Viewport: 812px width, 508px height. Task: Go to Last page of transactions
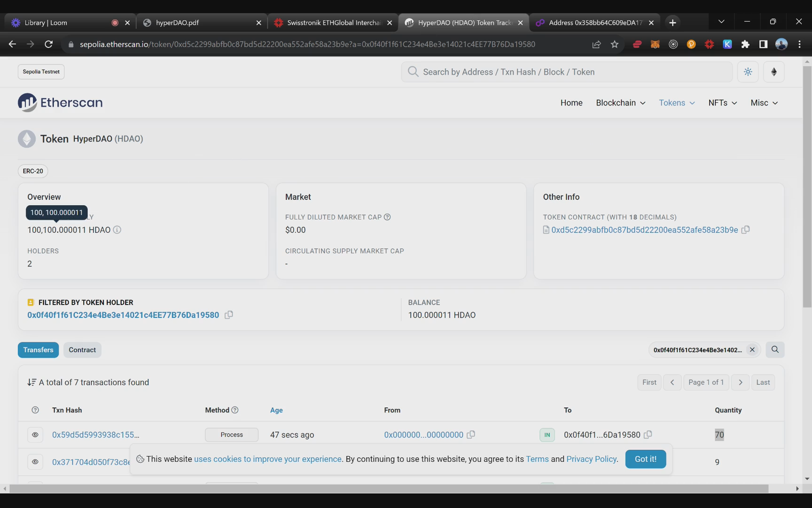pos(763,382)
